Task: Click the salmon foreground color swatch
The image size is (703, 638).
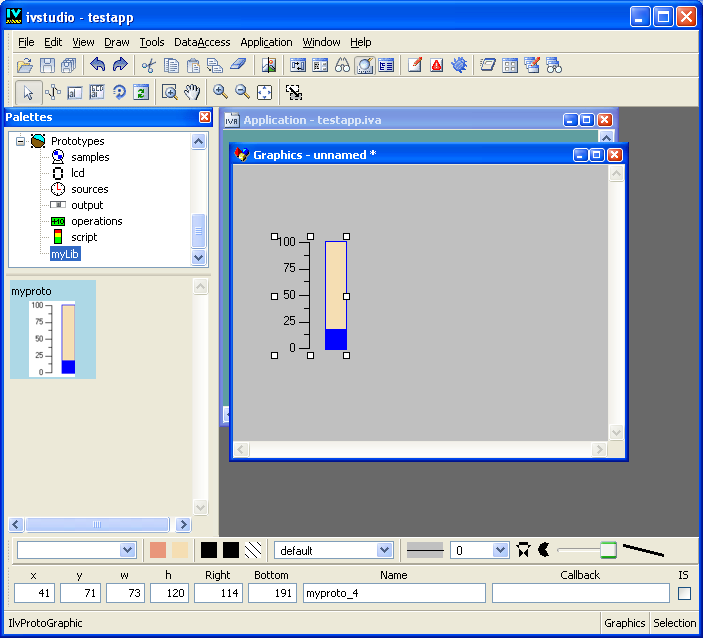Action: (158, 550)
